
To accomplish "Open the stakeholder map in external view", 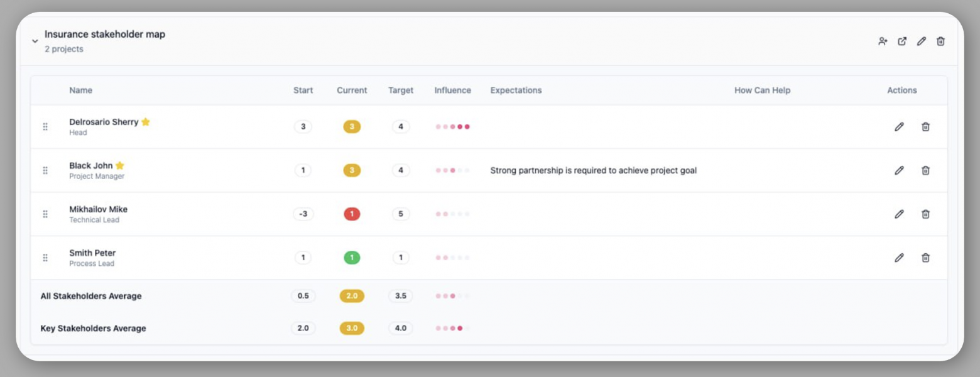I will pos(902,41).
